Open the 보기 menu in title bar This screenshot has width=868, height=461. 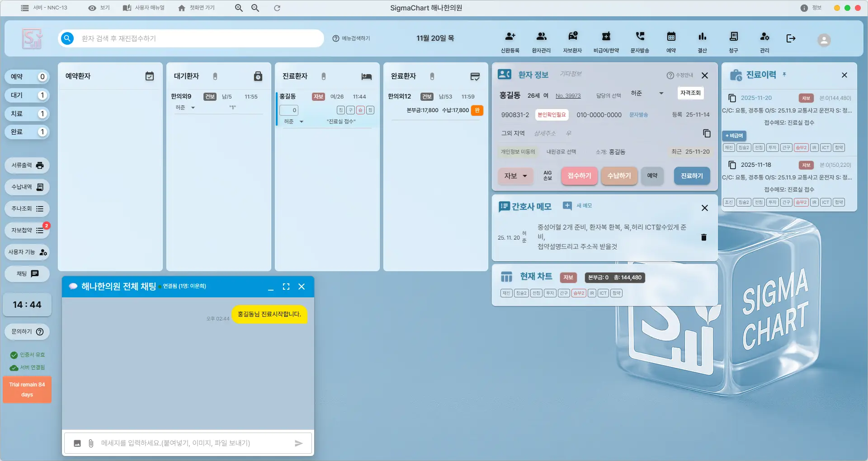[99, 8]
